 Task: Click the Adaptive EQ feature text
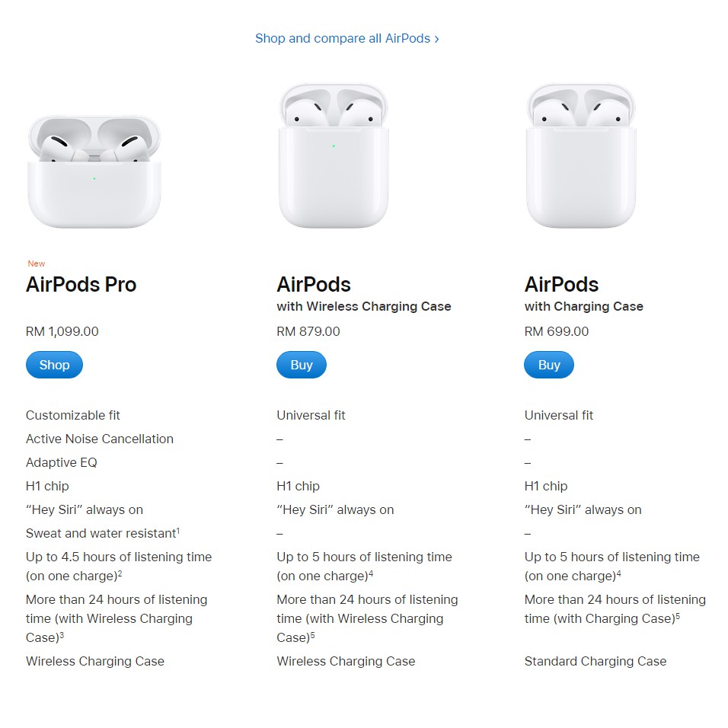coord(61,462)
